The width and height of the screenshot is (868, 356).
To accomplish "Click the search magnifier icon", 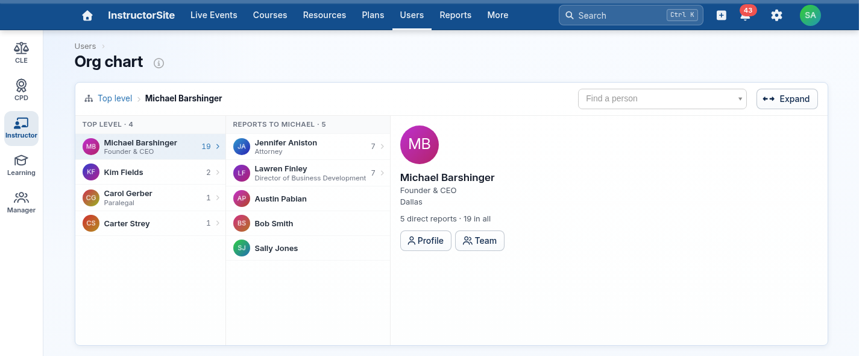I will pyautogui.click(x=570, y=15).
